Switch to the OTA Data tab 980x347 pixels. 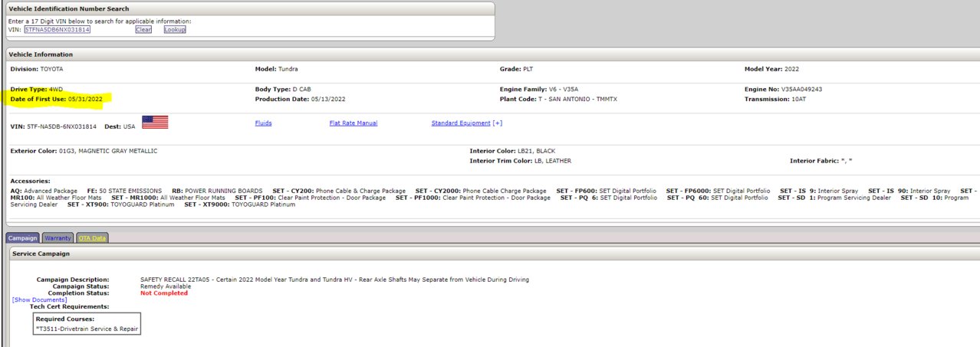[x=92, y=237]
